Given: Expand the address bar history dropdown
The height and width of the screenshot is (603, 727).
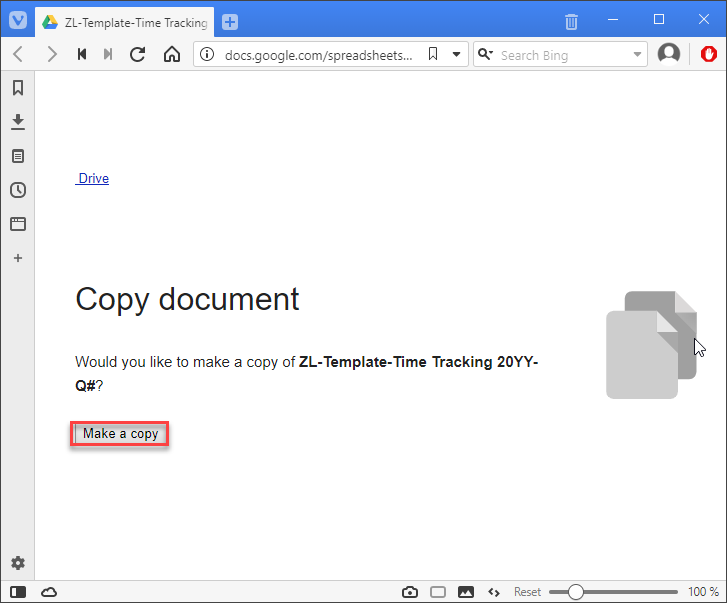Looking at the screenshot, I should coord(457,54).
